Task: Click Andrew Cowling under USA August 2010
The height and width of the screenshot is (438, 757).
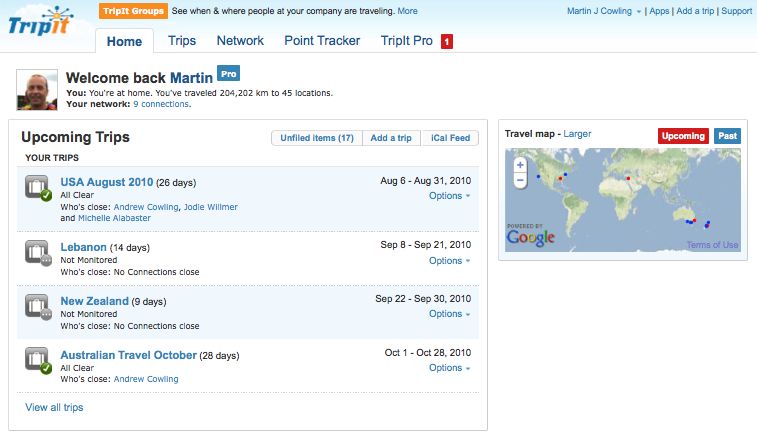Action: point(146,207)
